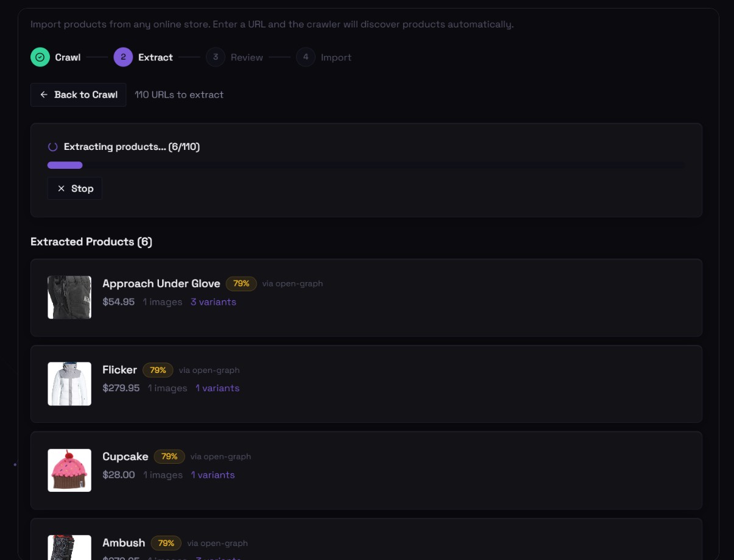The image size is (734, 560).
Task: Click the extraction progress bar
Action: tap(365, 165)
